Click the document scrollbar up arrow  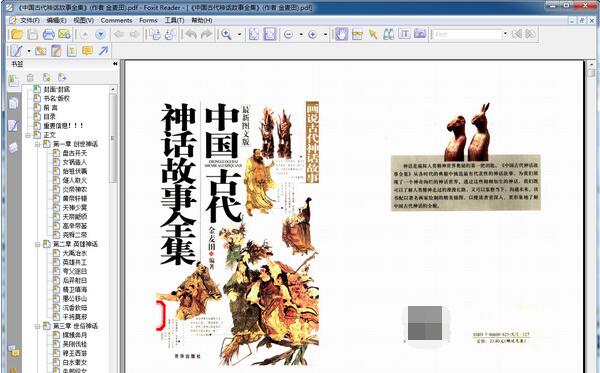click(x=591, y=64)
